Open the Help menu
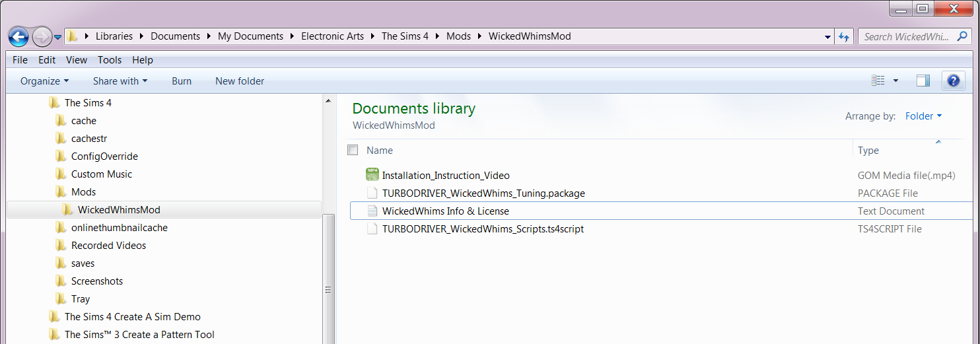Screen dimensions: 980x344 (143, 59)
